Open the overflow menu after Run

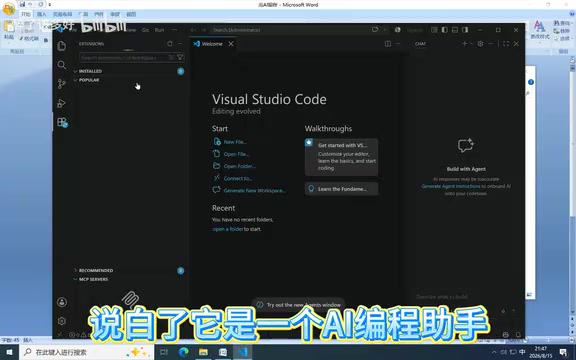point(174,30)
